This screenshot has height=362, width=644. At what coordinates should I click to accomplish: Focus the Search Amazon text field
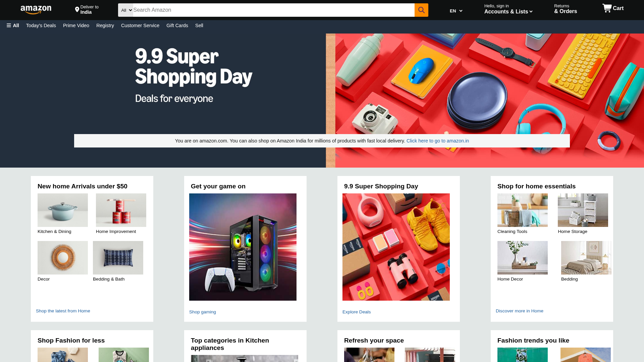coord(274,10)
